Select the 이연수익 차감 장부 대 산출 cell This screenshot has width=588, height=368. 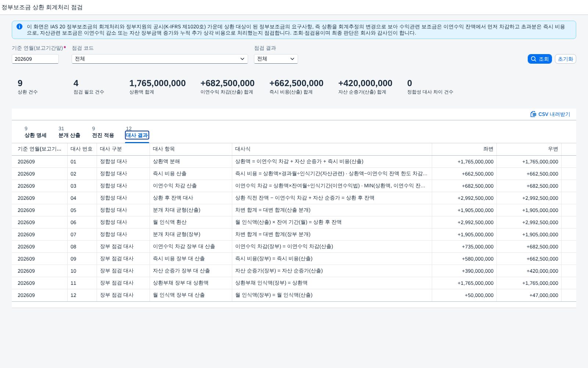tap(191, 247)
